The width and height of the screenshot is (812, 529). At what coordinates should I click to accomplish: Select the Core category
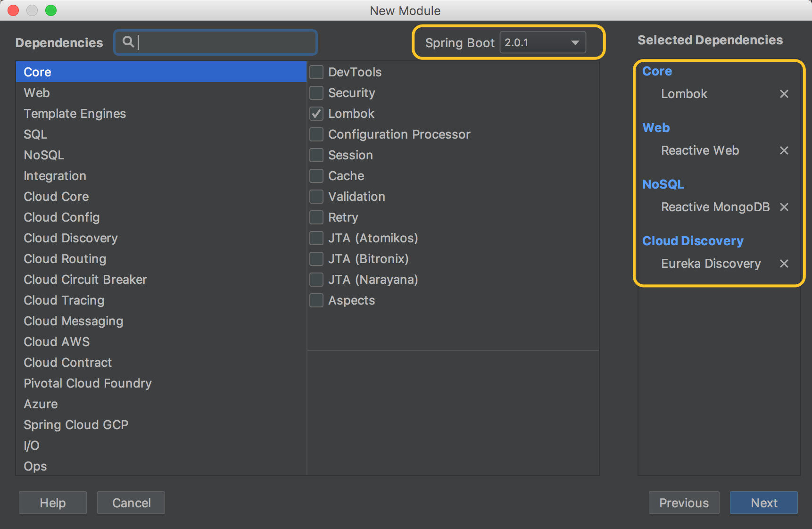[x=161, y=72]
